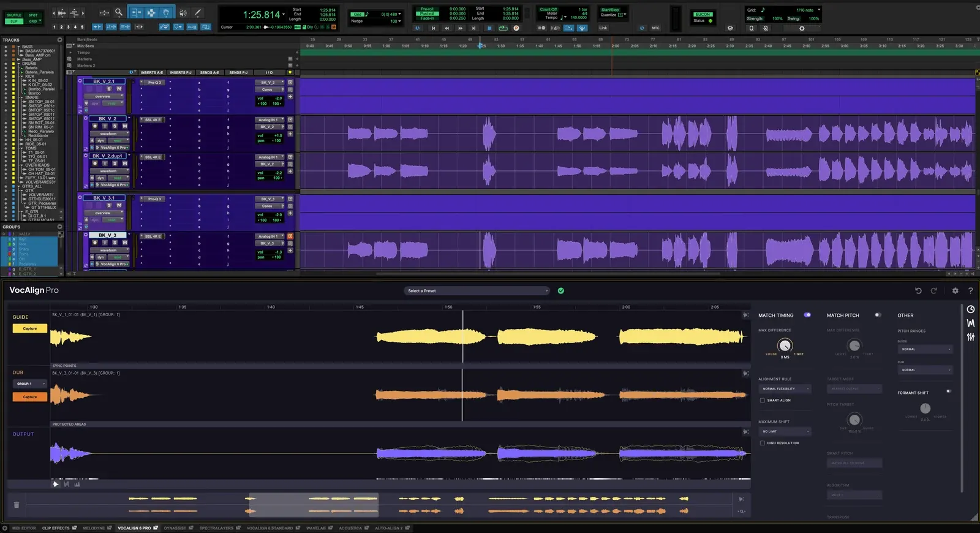Open the Alignment Rule Normal Flexibility dropdown
This screenshot has width=980, height=533.
pyautogui.click(x=785, y=388)
